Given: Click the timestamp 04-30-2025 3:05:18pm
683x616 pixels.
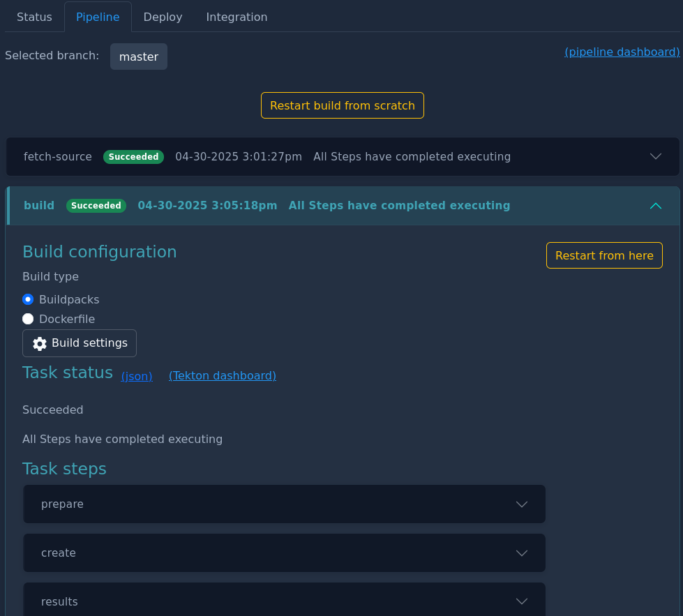Looking at the screenshot, I should 207,206.
